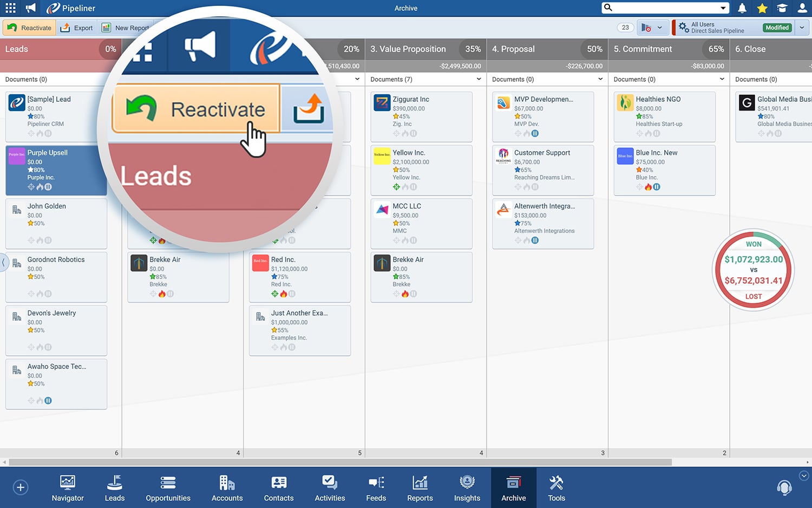
Task: Open the Tools section
Action: coord(556,487)
